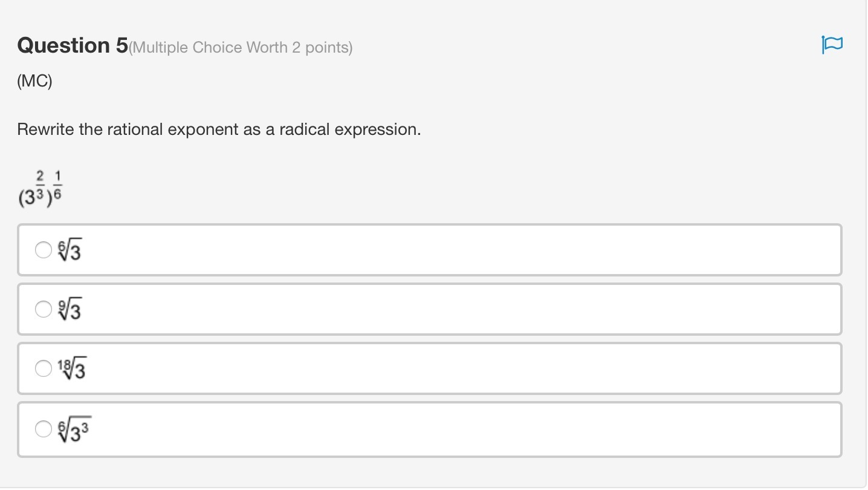Click the "Question 5" heading
The height and width of the screenshot is (490, 868).
click(x=73, y=45)
